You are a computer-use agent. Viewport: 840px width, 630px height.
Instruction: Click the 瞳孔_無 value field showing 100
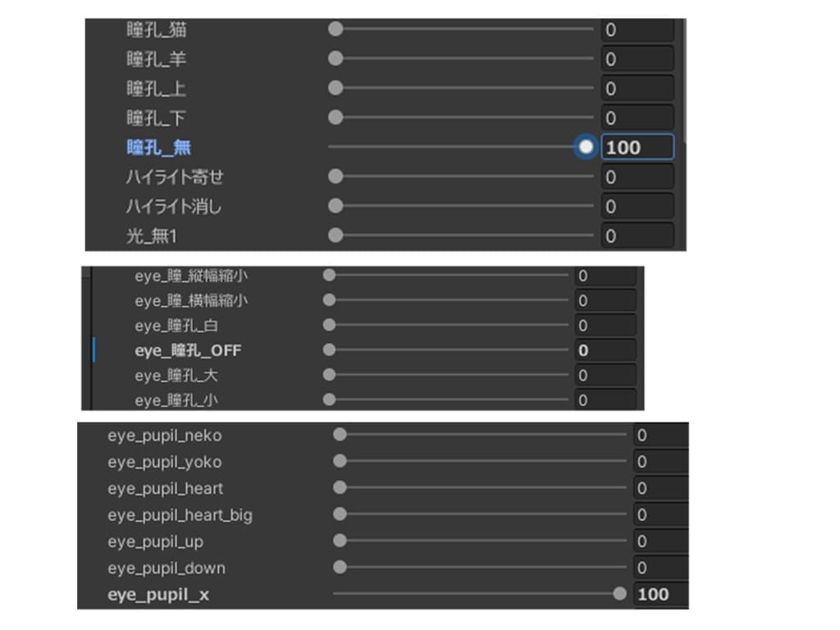[637, 148]
